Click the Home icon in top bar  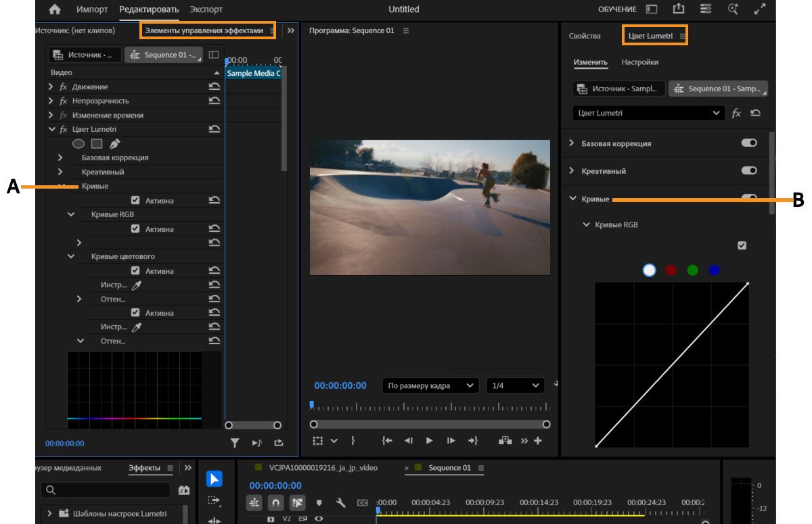pos(55,9)
